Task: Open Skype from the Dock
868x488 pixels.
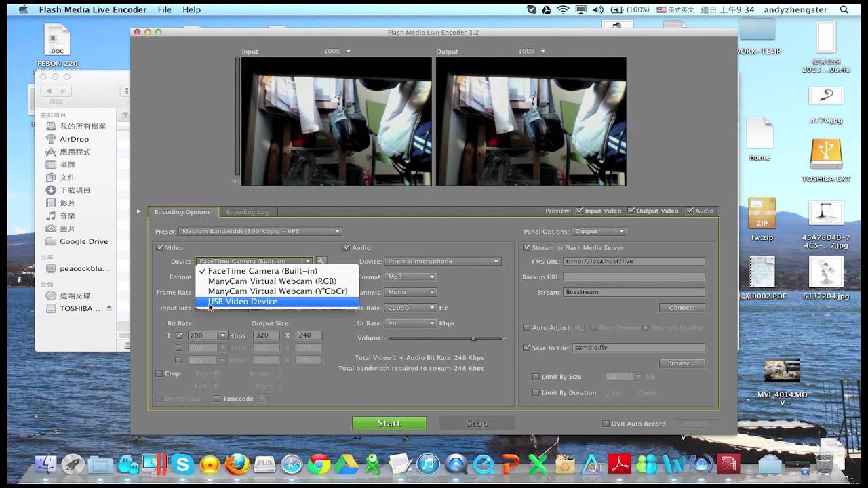Action: pos(182,464)
